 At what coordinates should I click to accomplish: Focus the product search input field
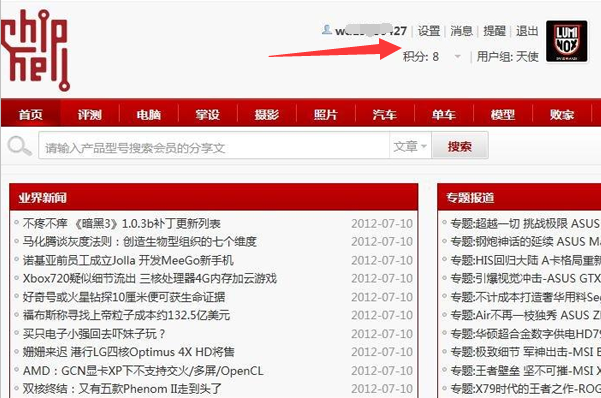pyautogui.click(x=214, y=146)
